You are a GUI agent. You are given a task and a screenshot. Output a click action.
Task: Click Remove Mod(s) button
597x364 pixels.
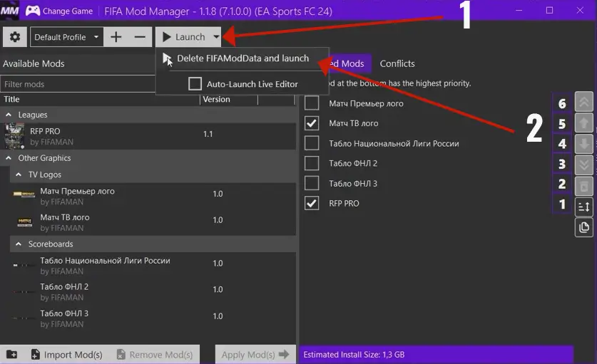coord(155,355)
